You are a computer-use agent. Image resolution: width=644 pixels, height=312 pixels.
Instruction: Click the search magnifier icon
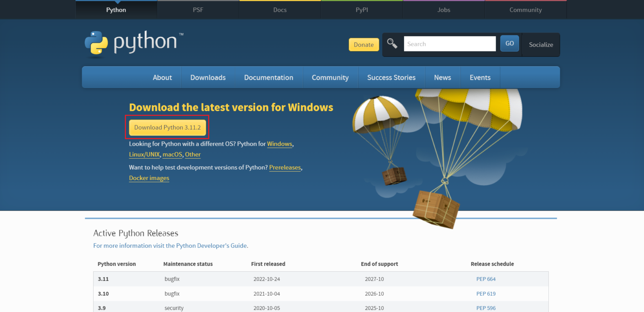(x=392, y=43)
